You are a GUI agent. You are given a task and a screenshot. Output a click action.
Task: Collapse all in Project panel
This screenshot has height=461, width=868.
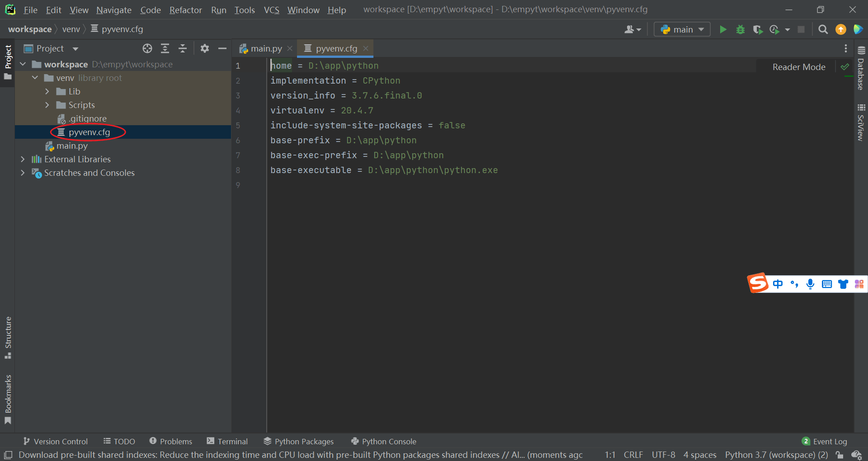[183, 48]
